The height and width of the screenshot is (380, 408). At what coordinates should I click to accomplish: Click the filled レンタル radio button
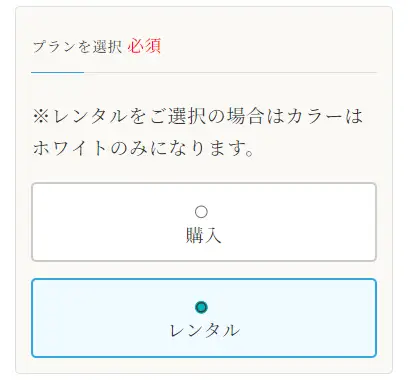(201, 307)
